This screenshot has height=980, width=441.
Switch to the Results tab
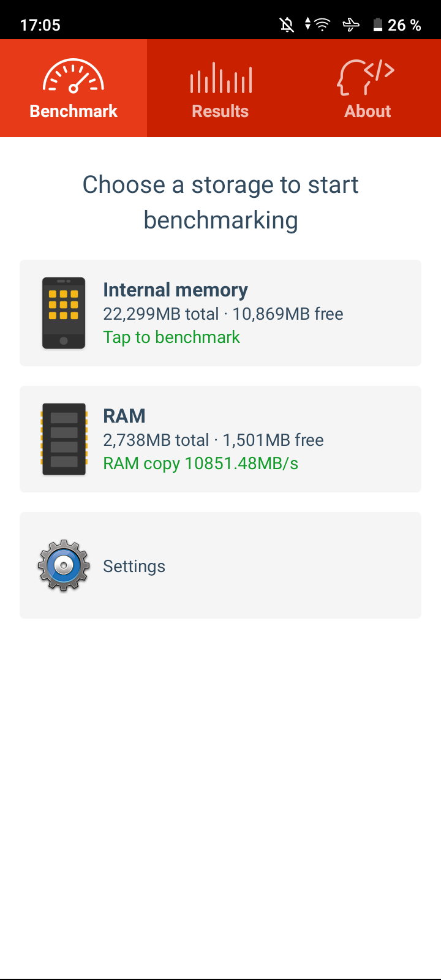(221, 88)
